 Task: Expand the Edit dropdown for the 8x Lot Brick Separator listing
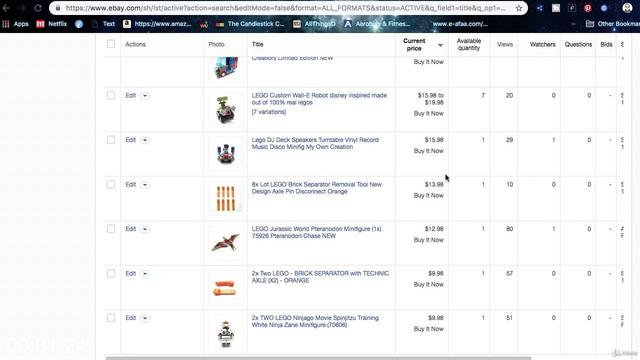tap(145, 185)
